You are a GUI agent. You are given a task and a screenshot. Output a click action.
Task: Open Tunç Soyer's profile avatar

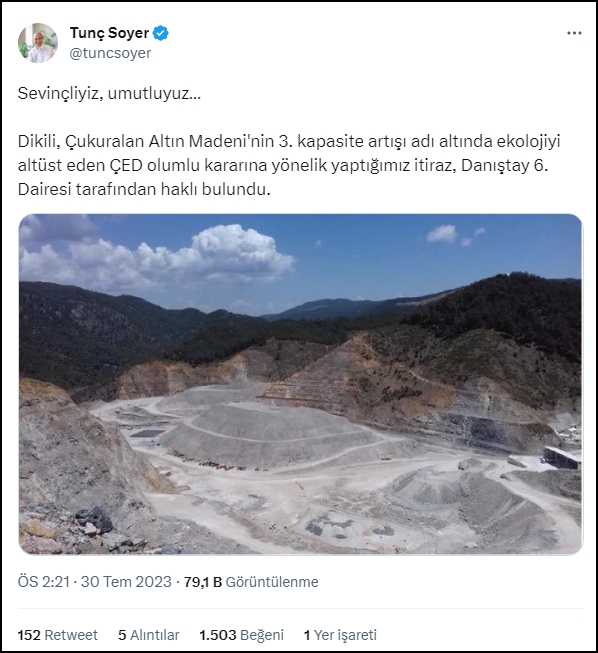38,43
